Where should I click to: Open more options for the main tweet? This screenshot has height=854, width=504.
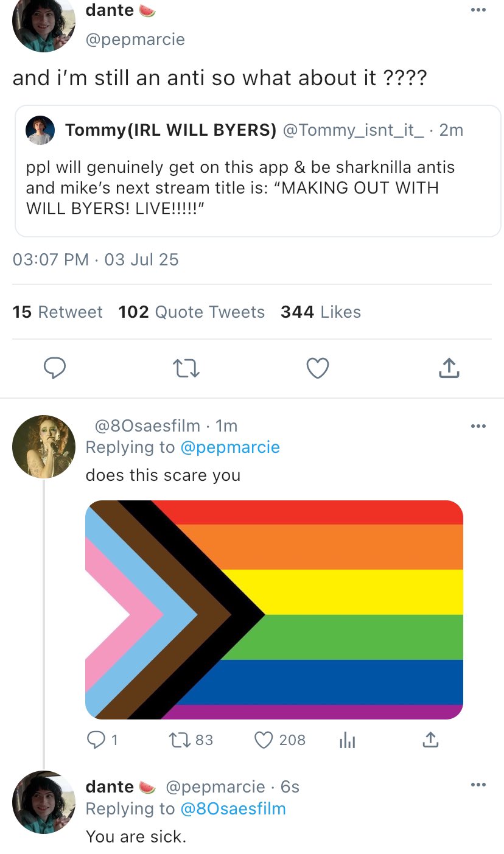point(478,10)
